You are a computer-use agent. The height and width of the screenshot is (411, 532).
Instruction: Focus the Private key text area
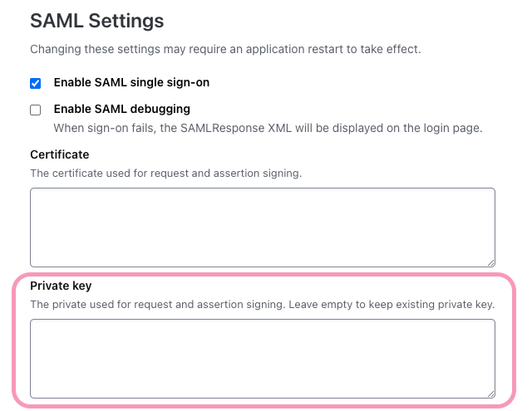[x=262, y=358]
